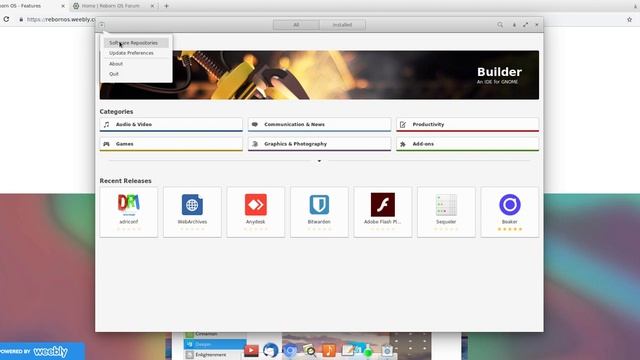Choose Quit in the app menu
This screenshot has height=360, width=640.
(136, 74)
